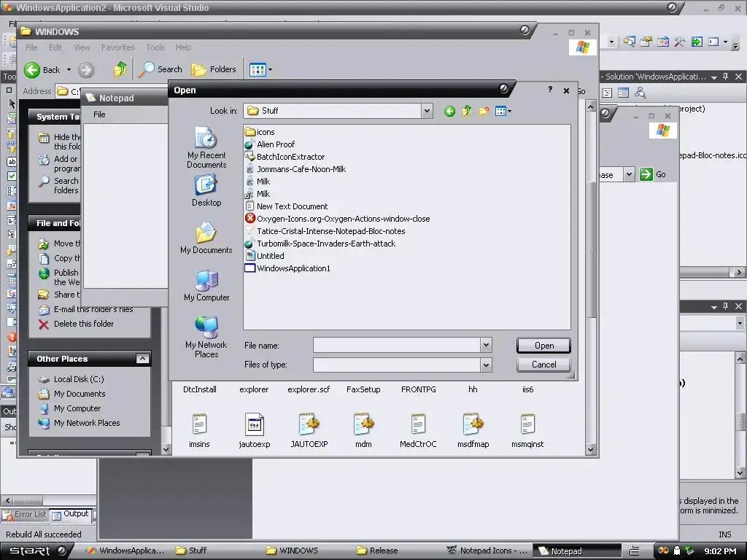Open Solution Explorer panel dropdown arrow
This screenshot has height=560, width=747.
713,77
